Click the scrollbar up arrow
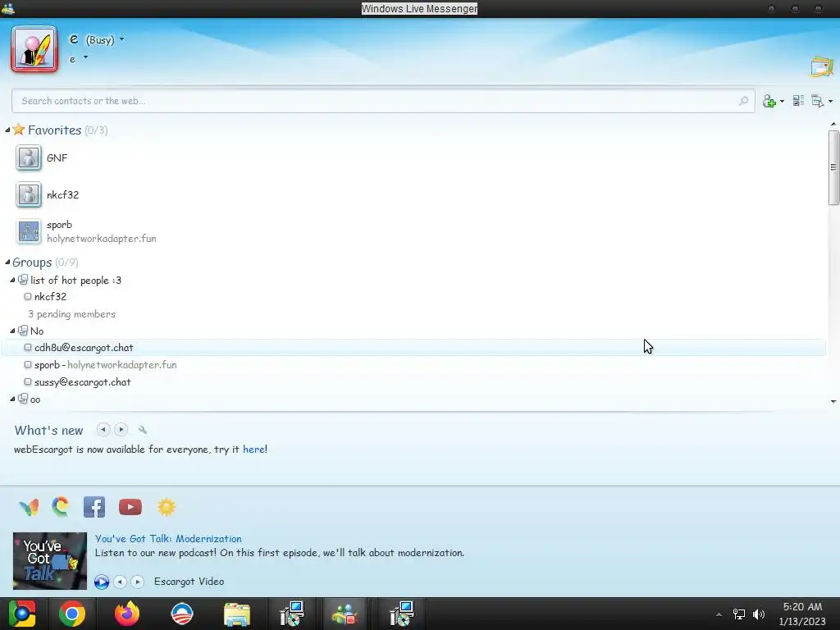 click(833, 125)
